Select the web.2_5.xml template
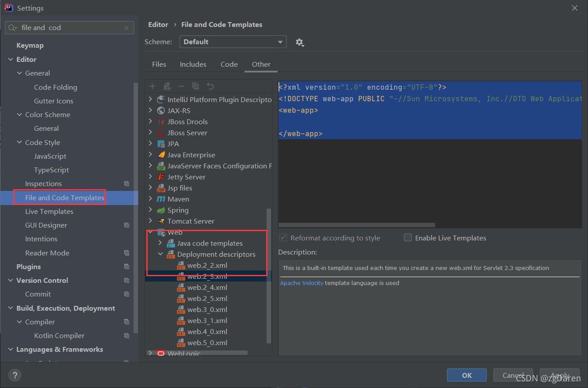 207,299
